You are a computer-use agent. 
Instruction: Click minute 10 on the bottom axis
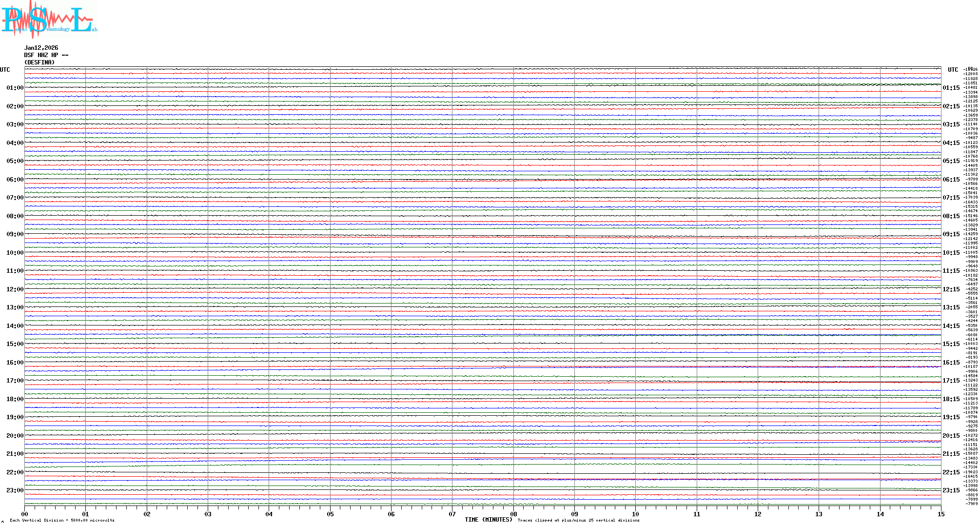pos(635,514)
